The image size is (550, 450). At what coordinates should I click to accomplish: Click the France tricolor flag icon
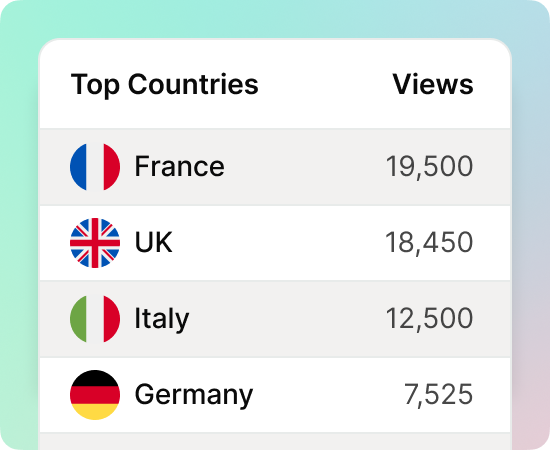tap(95, 167)
